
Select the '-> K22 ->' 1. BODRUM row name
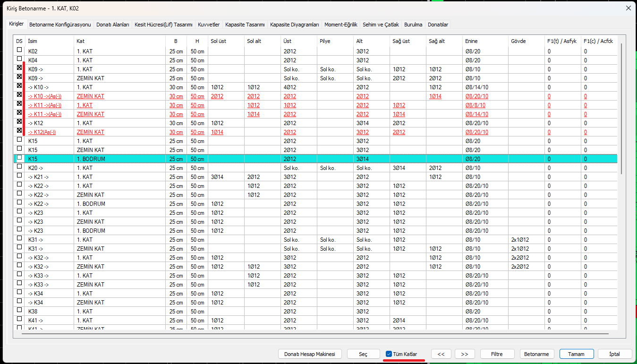coord(38,204)
